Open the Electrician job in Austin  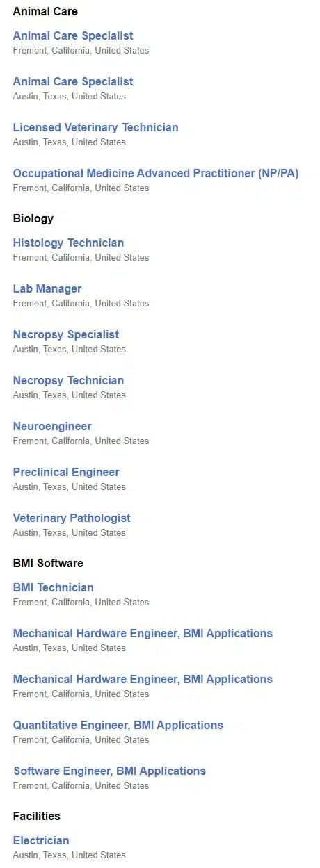click(41, 840)
